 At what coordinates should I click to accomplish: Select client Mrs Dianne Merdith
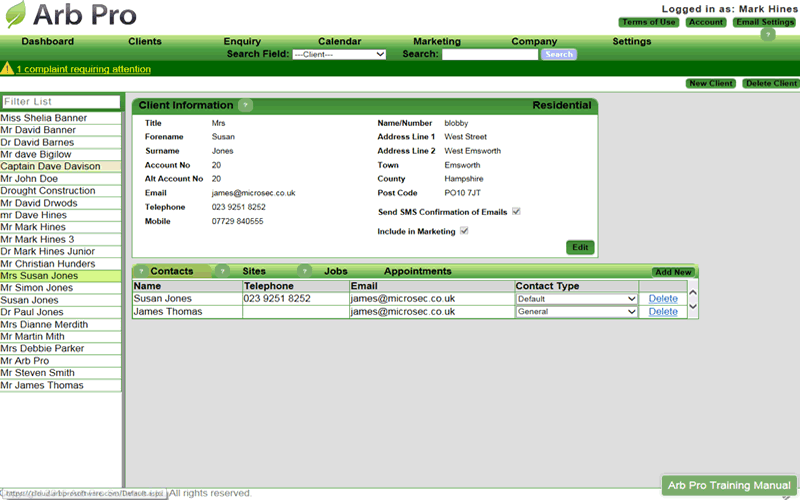[60, 324]
